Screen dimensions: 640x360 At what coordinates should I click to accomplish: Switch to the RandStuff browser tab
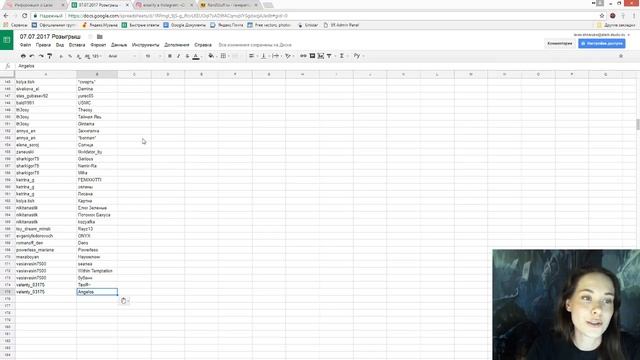(x=228, y=5)
